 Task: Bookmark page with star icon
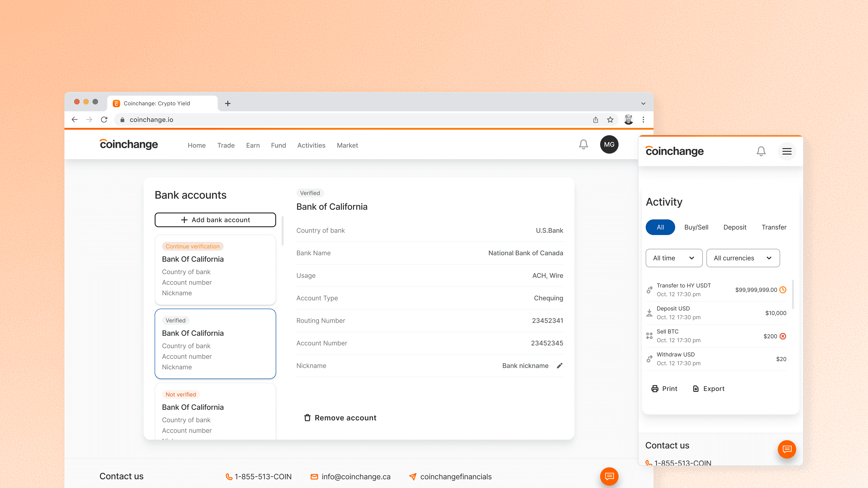pyautogui.click(x=610, y=120)
